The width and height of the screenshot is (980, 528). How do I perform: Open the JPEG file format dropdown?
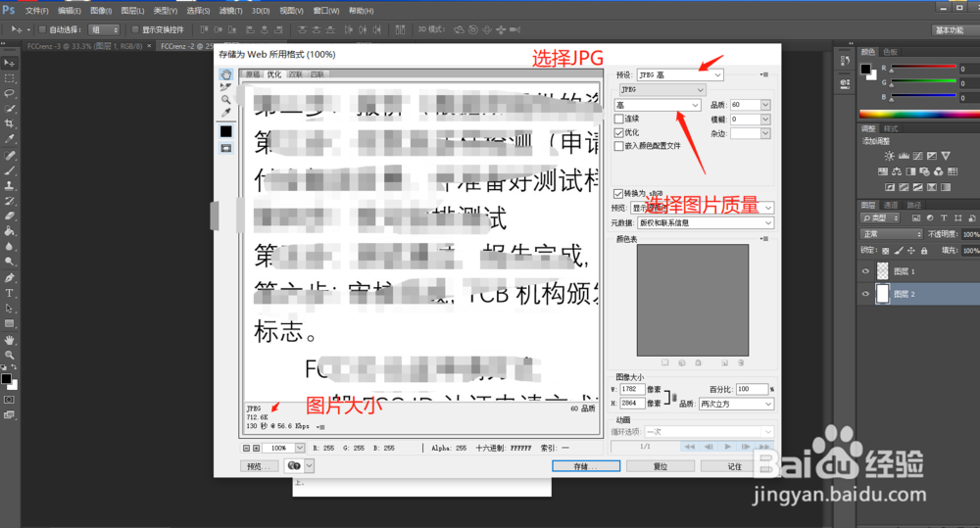pos(662,90)
